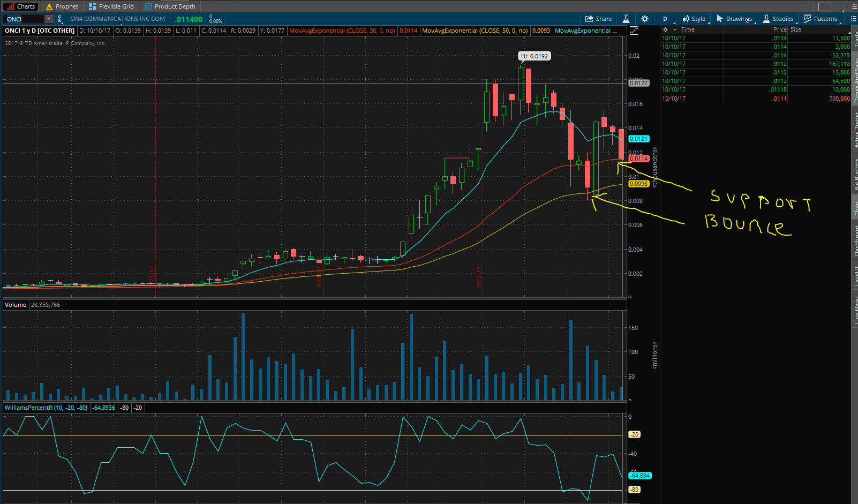
Task: Open the Patterns menu
Action: tap(821, 19)
